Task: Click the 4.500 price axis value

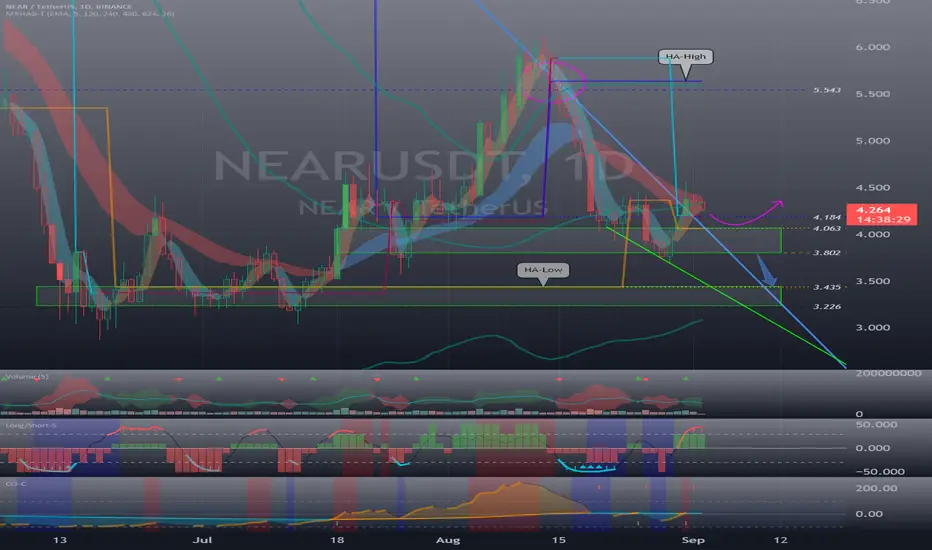Action: click(873, 187)
